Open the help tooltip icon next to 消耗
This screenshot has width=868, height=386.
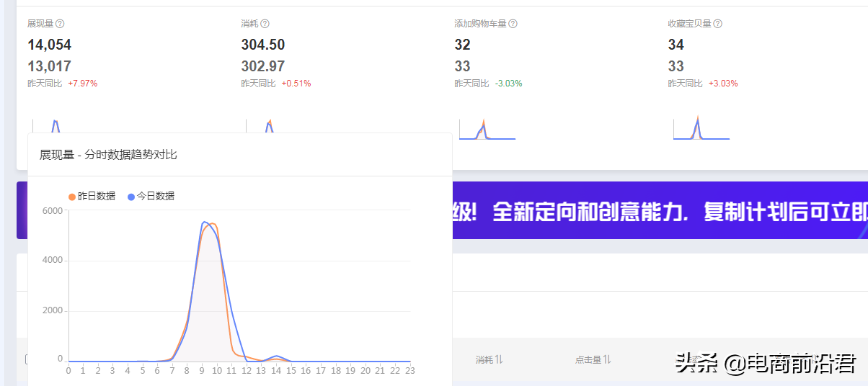(265, 24)
